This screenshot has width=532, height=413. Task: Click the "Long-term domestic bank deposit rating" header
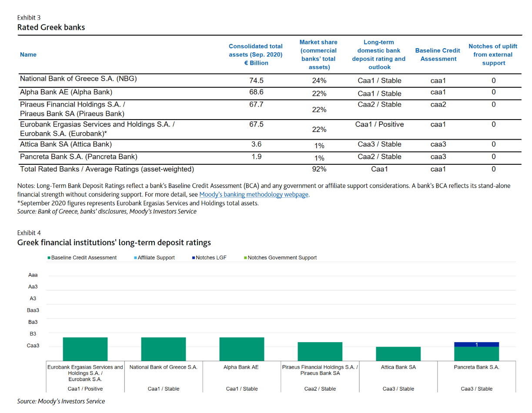[x=379, y=55]
